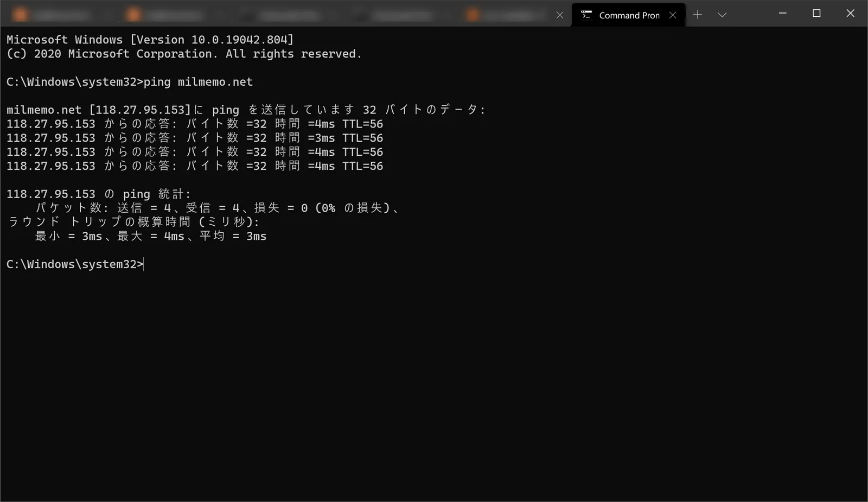Image resolution: width=868 pixels, height=502 pixels.
Task: Expand the new-tab profile dropdown chevron
Action: pos(722,15)
